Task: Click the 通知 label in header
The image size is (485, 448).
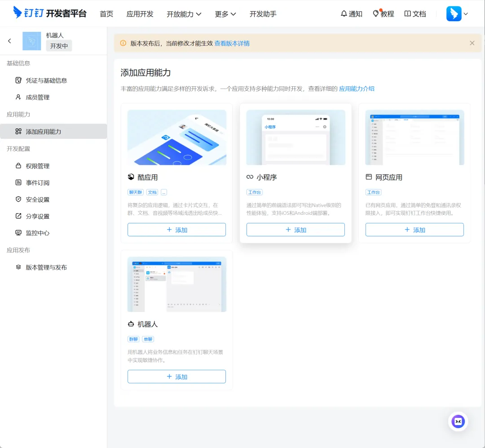Action: tap(355, 14)
